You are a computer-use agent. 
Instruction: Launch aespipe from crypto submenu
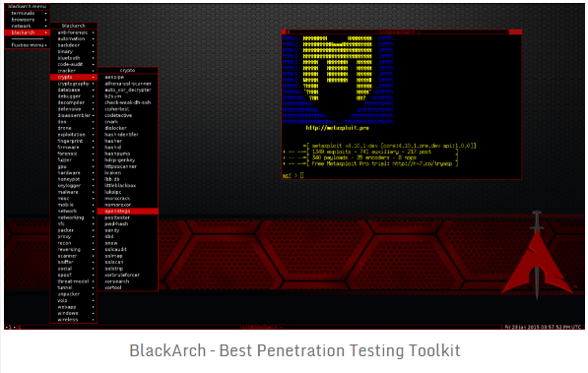127,77
